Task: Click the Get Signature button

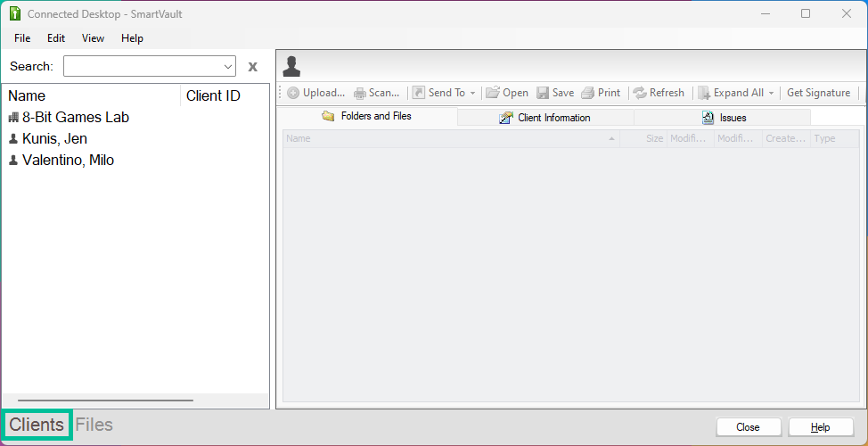Action: point(818,93)
